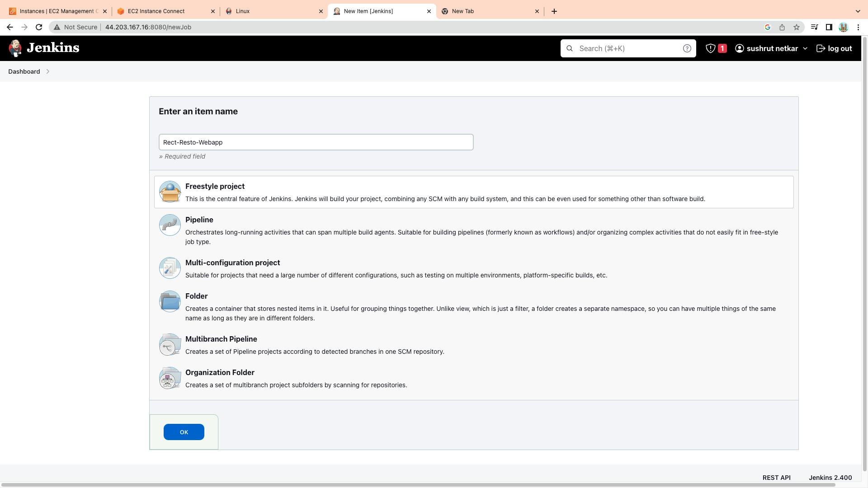Screen dimensions: 868x488
Task: Click the Dashboard menu item
Action: [x=24, y=71]
